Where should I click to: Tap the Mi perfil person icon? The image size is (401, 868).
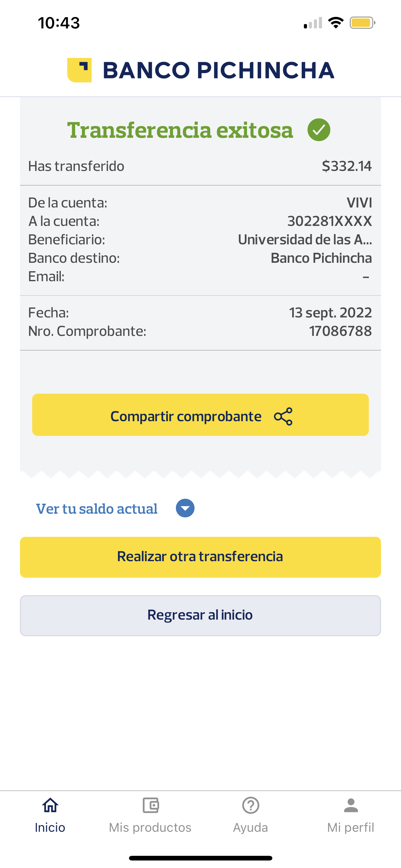coord(351,805)
